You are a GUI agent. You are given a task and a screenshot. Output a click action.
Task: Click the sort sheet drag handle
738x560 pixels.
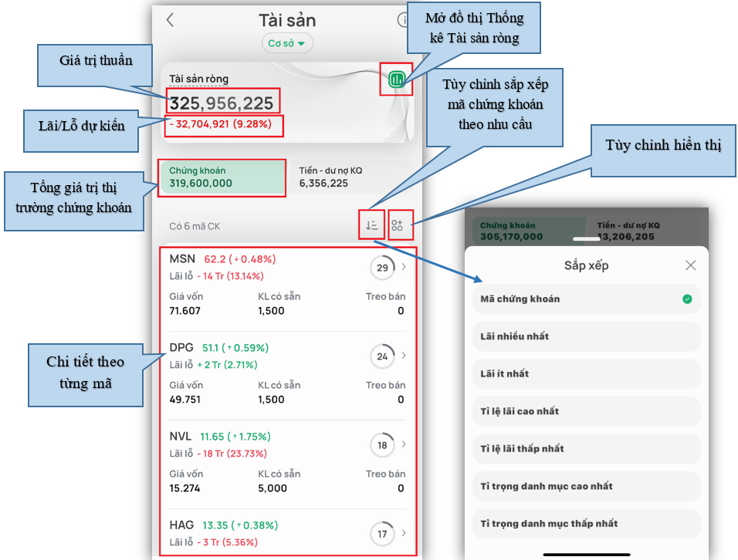click(587, 239)
